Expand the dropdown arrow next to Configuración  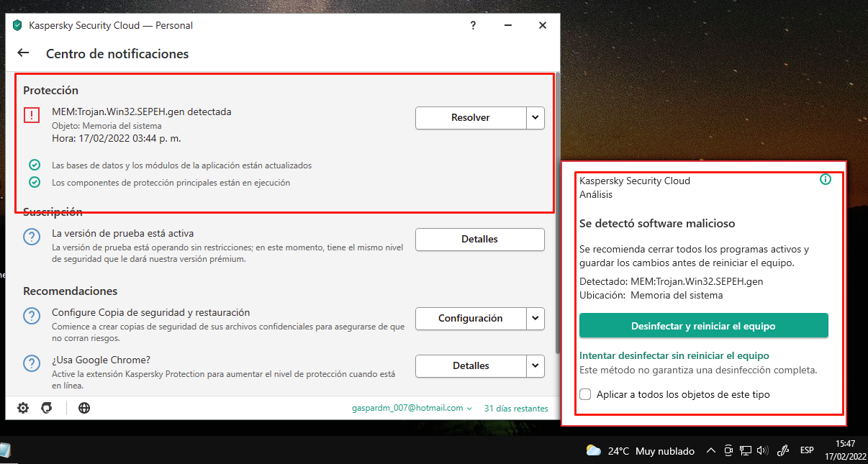pos(535,318)
